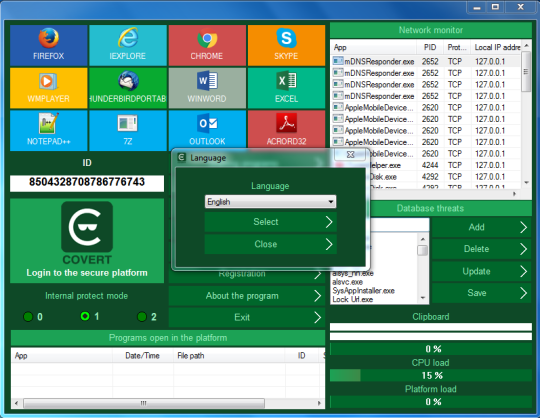This screenshot has height=418, width=540.
Task: Click threats list scroll up arrow
Action: pyautogui.click(x=423, y=239)
